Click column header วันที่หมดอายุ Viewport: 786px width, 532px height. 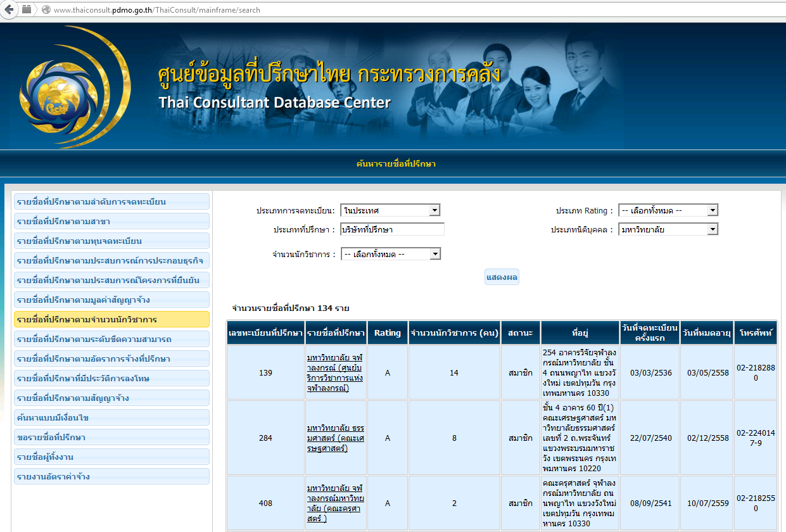point(707,332)
